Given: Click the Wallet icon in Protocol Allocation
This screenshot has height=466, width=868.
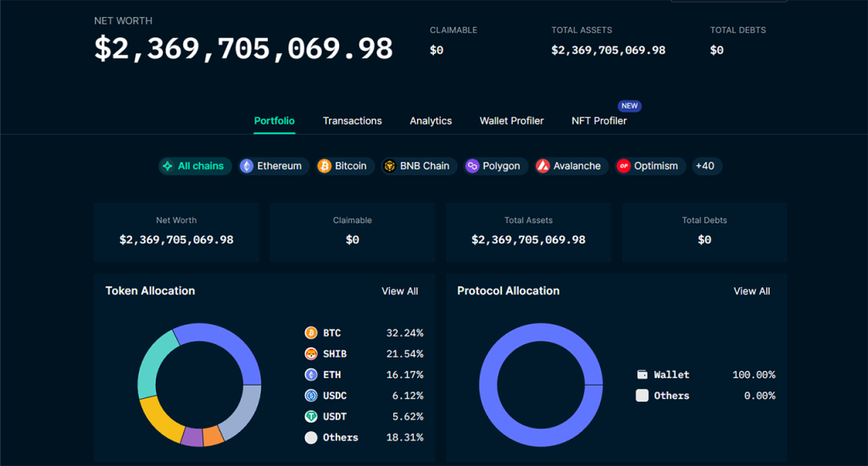Looking at the screenshot, I should 643,374.
